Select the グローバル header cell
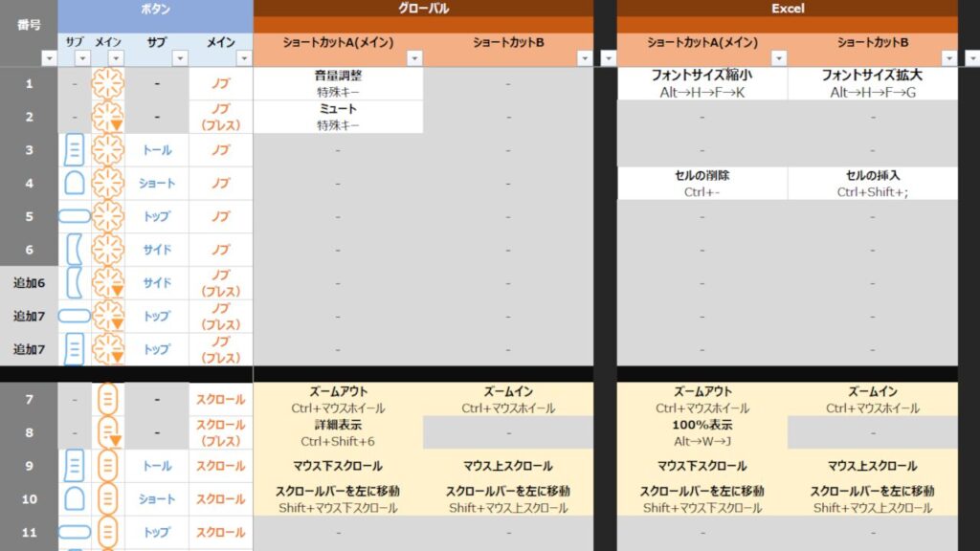 (x=423, y=9)
